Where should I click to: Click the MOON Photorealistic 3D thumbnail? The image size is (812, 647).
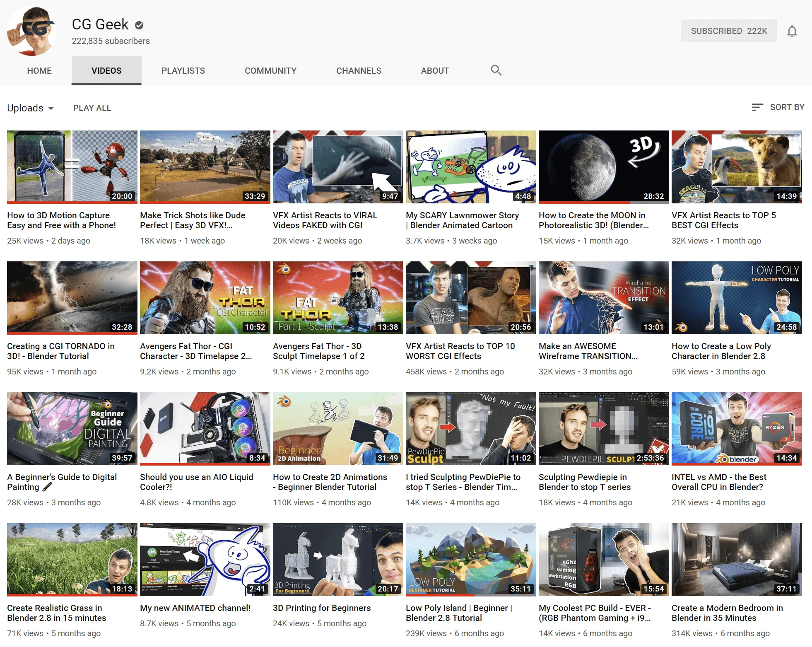(x=603, y=167)
